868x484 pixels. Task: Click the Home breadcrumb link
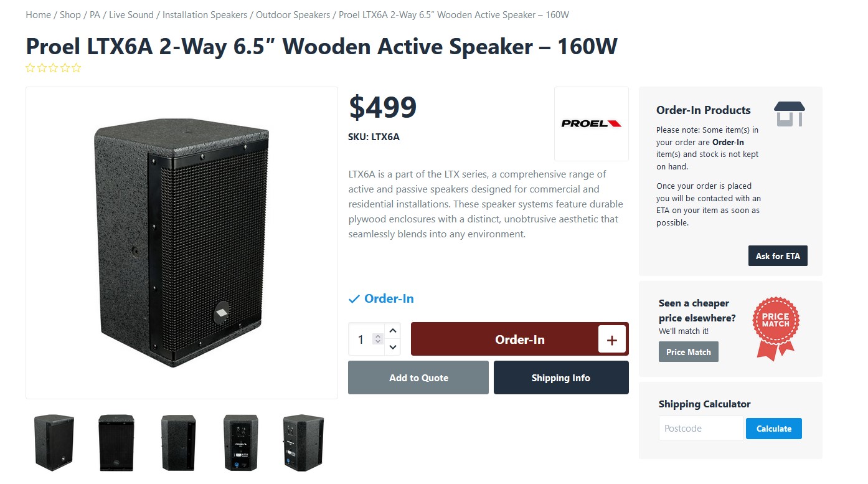pyautogui.click(x=38, y=15)
